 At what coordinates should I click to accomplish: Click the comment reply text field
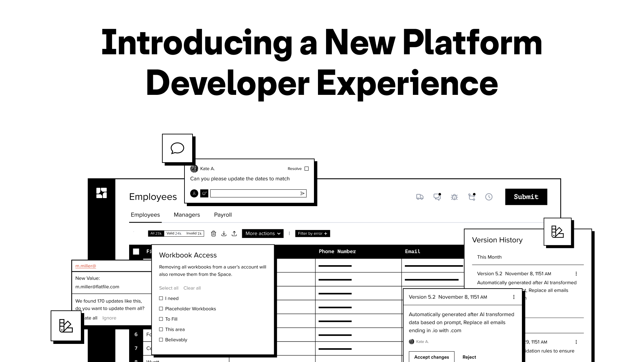(x=255, y=193)
